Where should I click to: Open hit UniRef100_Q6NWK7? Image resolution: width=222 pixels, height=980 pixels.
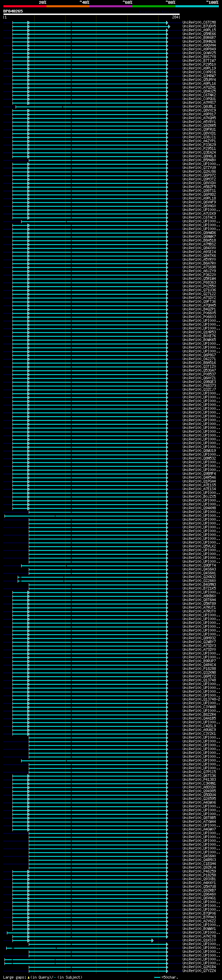pos(199,237)
